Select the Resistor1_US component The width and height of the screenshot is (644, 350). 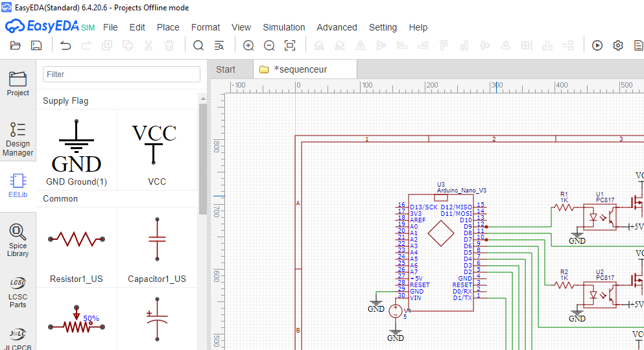77,248
